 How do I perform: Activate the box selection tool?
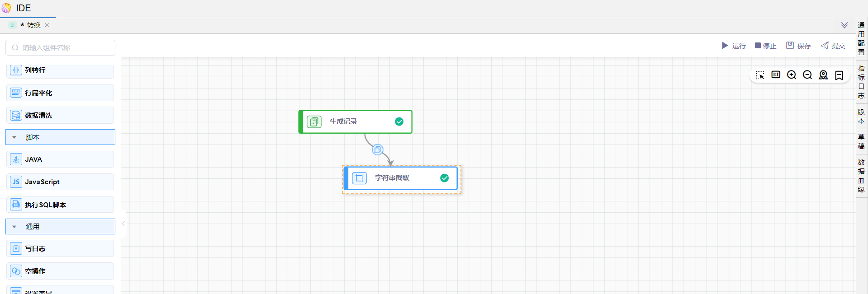pyautogui.click(x=760, y=75)
